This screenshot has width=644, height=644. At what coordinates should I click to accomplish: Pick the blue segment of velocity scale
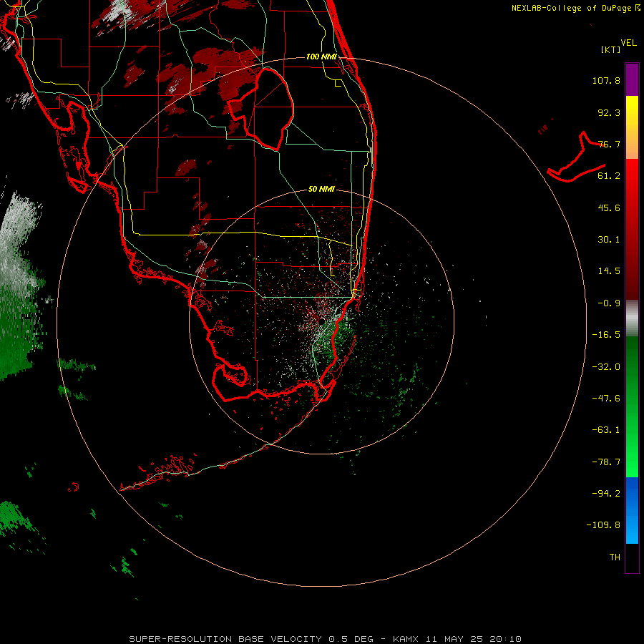[x=632, y=510]
